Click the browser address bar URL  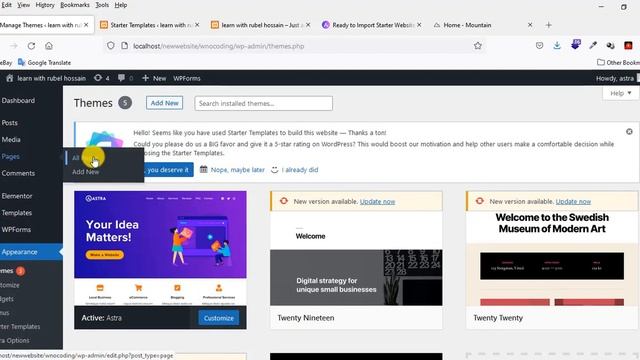218,46
